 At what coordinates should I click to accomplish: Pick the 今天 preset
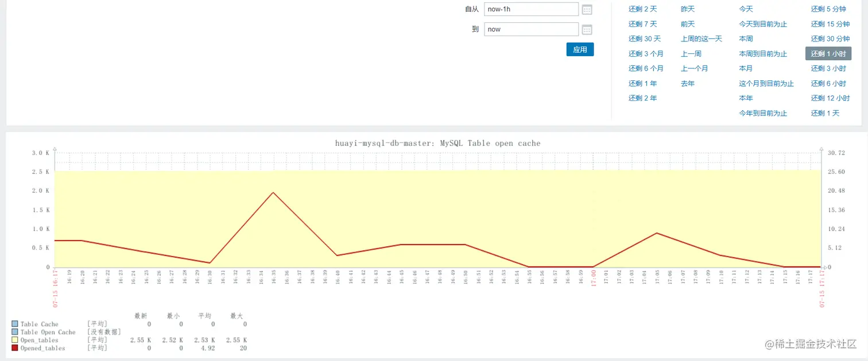[x=746, y=9]
